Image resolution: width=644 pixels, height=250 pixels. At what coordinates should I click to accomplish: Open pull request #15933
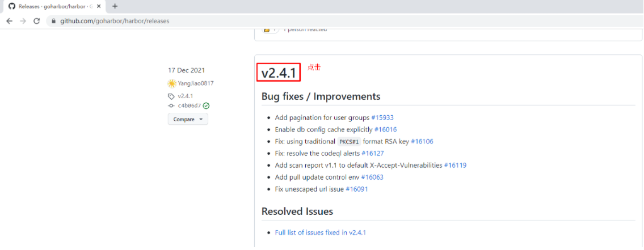click(x=382, y=117)
